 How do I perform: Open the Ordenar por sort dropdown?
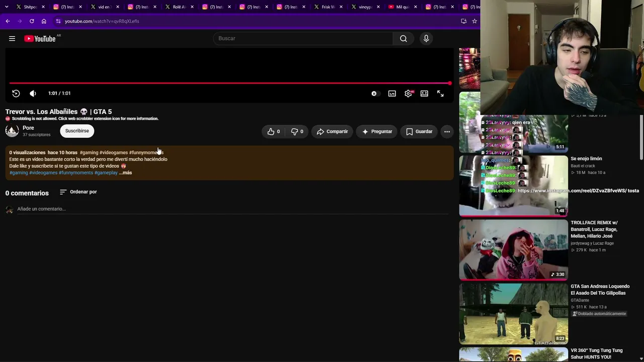click(78, 192)
